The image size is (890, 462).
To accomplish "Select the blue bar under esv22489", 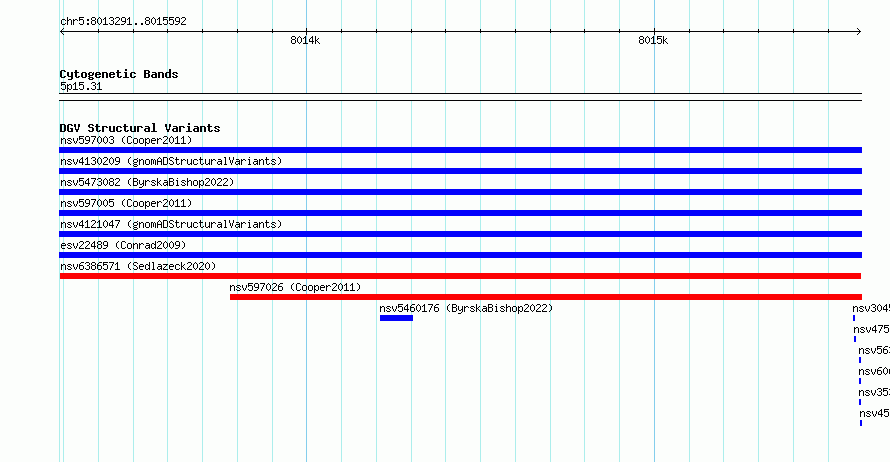I will pos(460,255).
